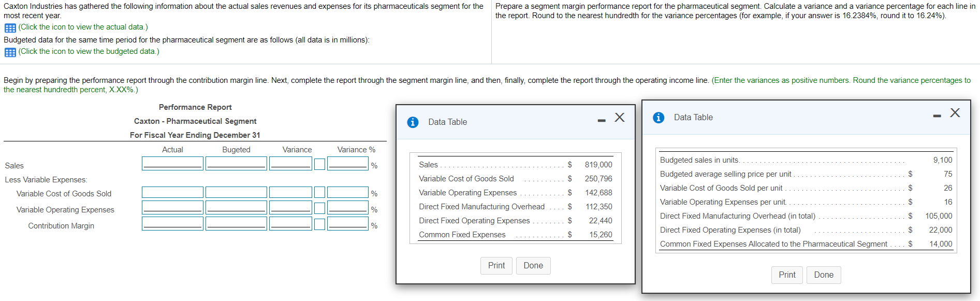The width and height of the screenshot is (980, 301).
Task: Click the 'Variance %' column header
Action: click(356, 150)
